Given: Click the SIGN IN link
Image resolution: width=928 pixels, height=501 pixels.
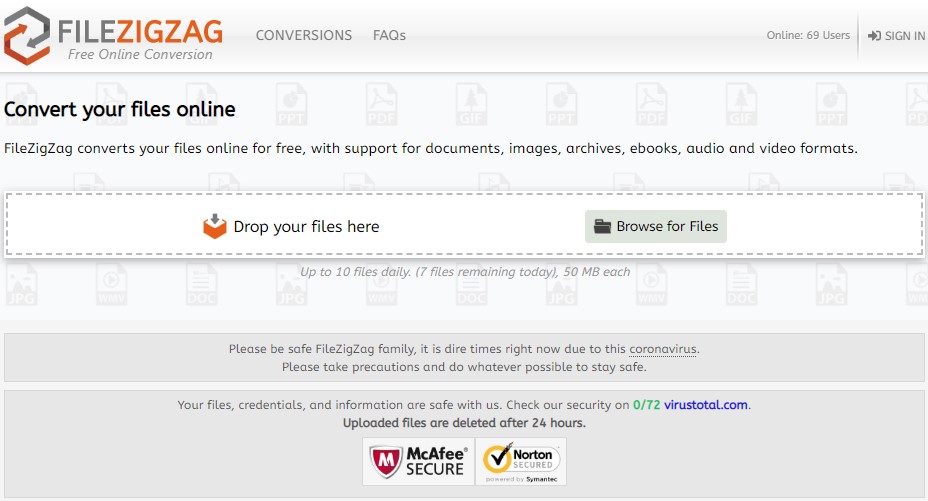Looking at the screenshot, I should coord(904,36).
